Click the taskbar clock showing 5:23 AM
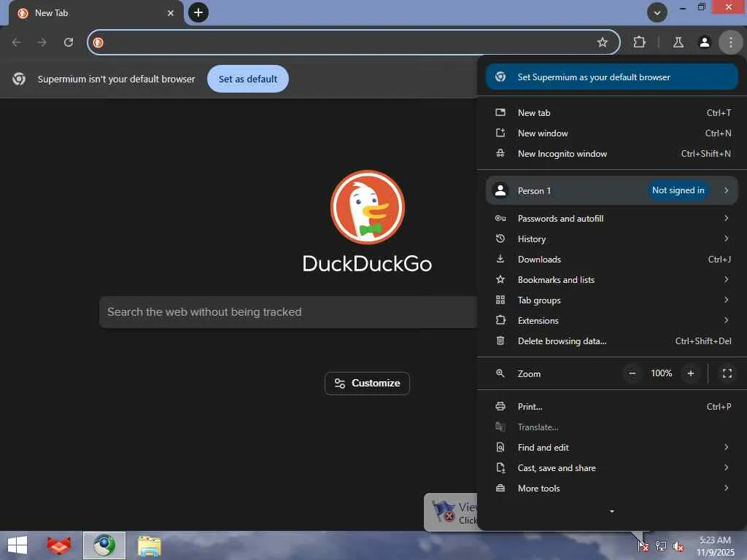The height and width of the screenshot is (560, 747). point(715,546)
